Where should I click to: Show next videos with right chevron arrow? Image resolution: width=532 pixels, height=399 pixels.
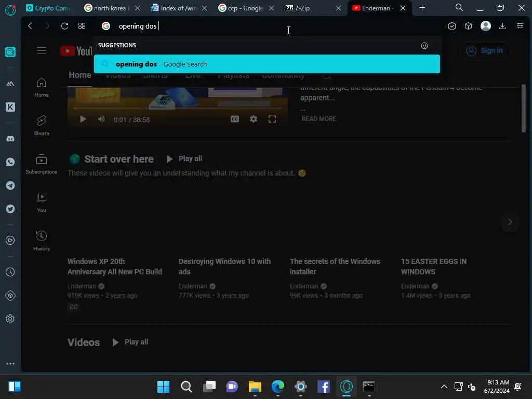coord(510,222)
